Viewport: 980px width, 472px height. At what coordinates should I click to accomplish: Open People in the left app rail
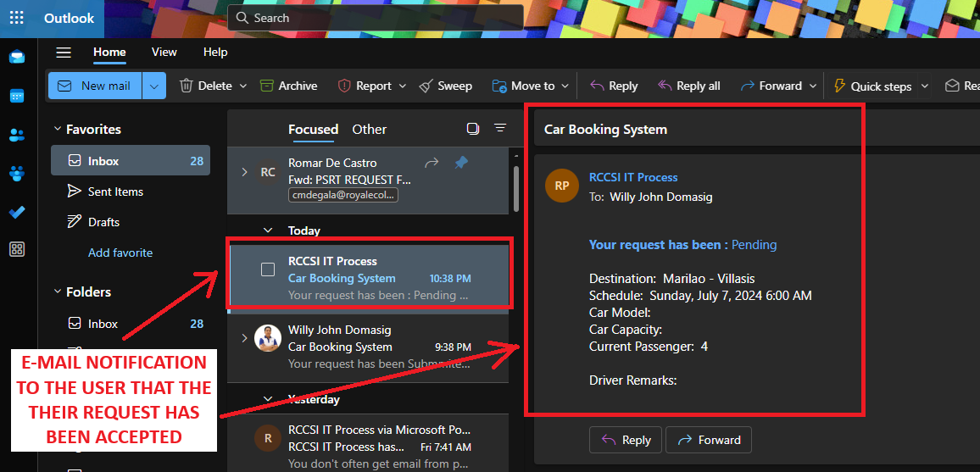(x=17, y=135)
